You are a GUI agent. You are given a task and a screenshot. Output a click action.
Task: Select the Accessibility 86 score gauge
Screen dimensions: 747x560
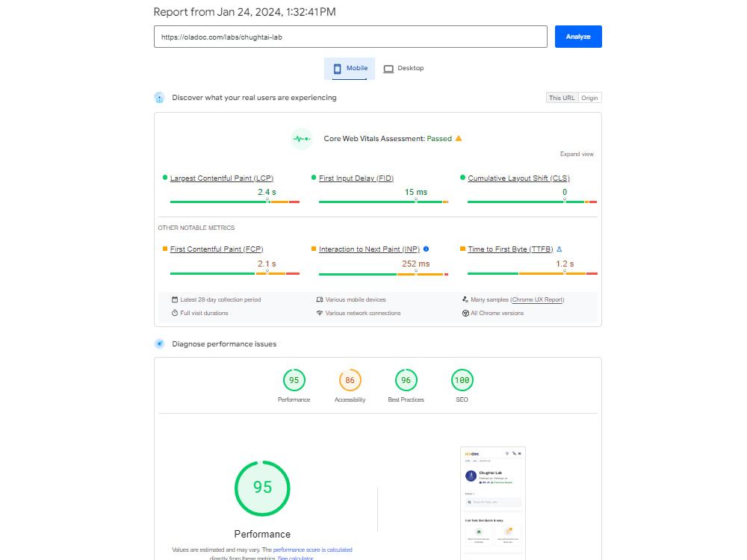click(350, 380)
